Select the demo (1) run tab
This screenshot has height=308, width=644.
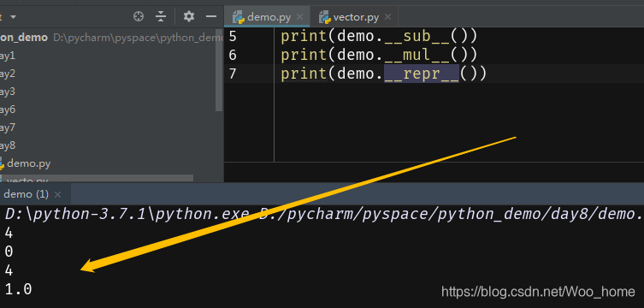(26, 194)
